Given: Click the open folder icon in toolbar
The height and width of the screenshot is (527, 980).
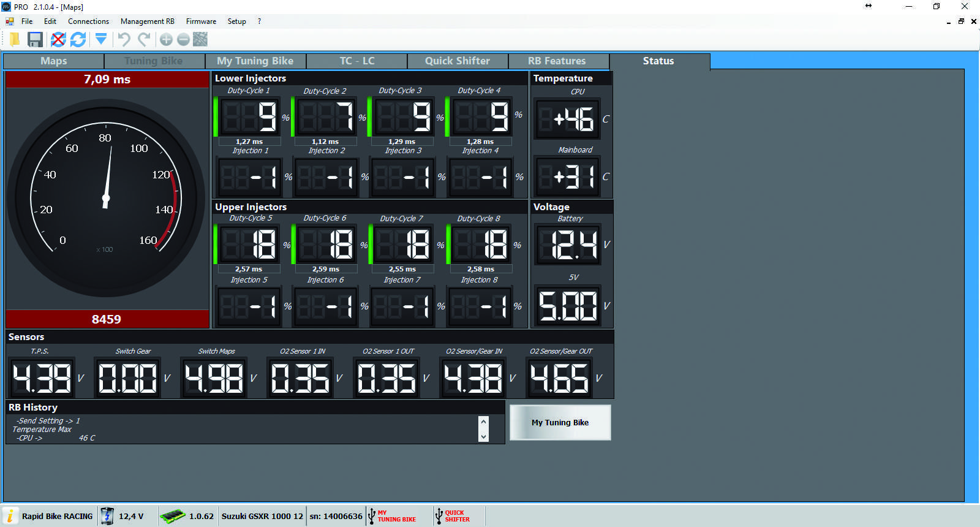Looking at the screenshot, I should pos(14,40).
